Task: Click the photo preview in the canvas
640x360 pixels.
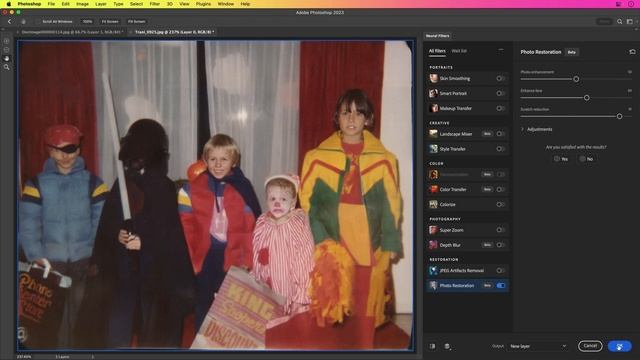Action: pos(216,195)
